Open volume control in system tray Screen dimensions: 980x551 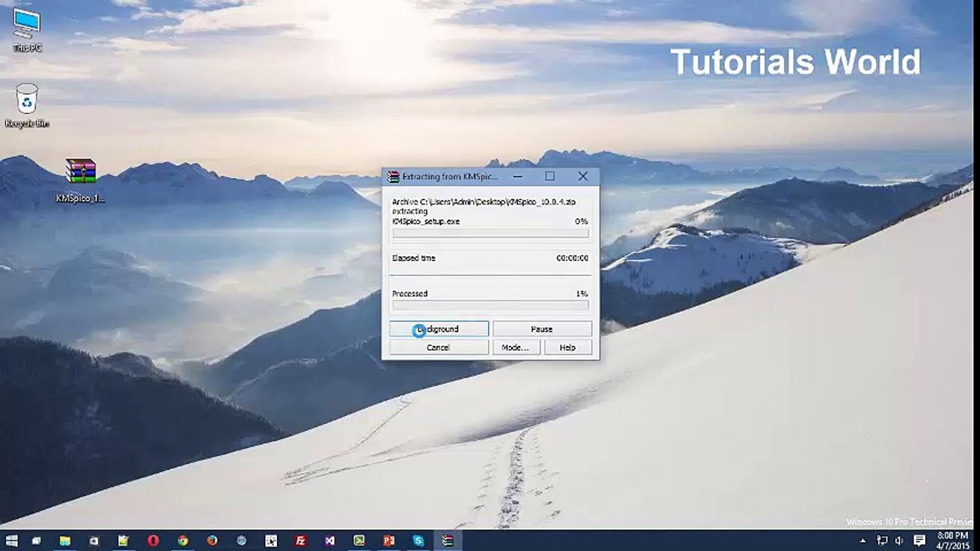click(x=899, y=541)
